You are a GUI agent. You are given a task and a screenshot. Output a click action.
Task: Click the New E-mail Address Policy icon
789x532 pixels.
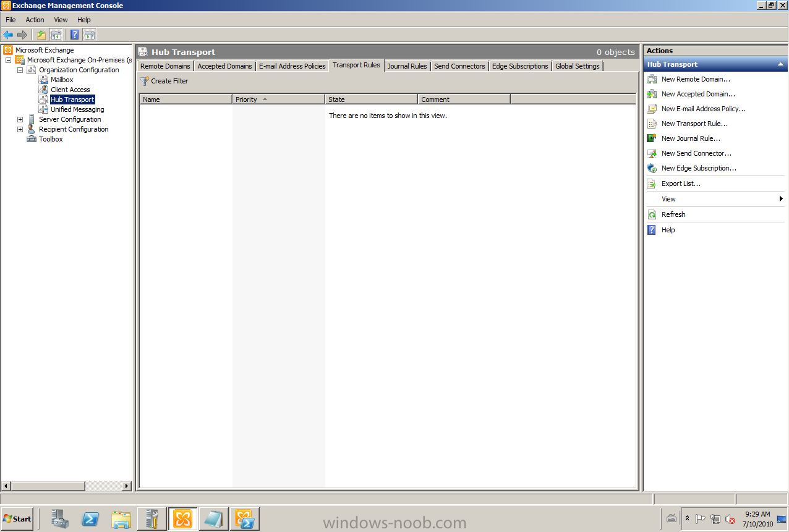[652, 109]
